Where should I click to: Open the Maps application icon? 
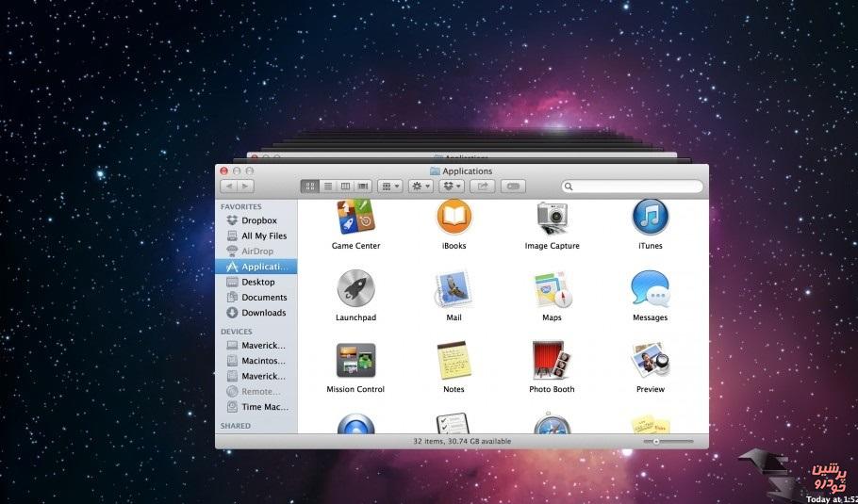[x=552, y=289]
